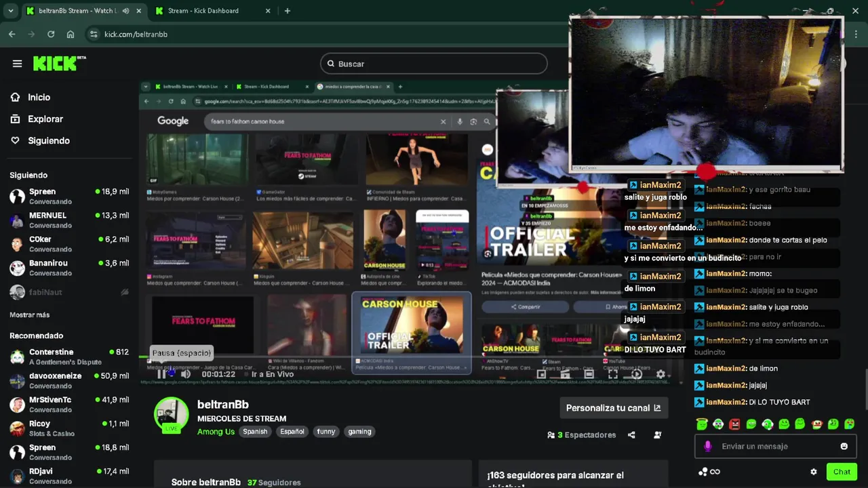This screenshot has height=488, width=868.
Task: Expand followed list with Mostrar más
Action: [29, 315]
